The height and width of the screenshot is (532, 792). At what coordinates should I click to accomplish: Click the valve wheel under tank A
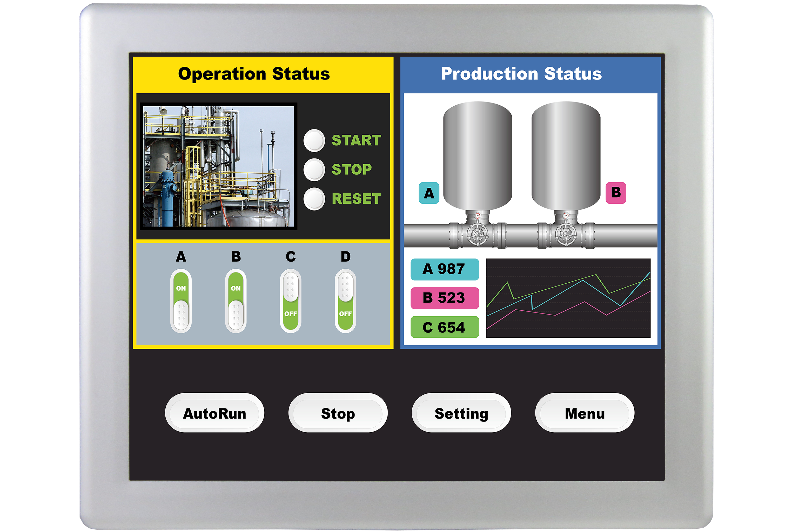[x=477, y=235]
